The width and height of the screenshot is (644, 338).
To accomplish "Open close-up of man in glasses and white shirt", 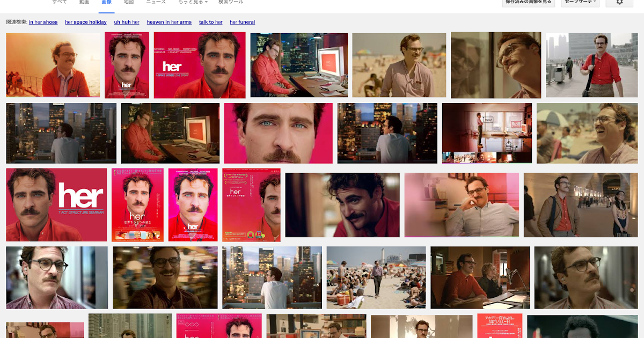I will coord(57,278).
